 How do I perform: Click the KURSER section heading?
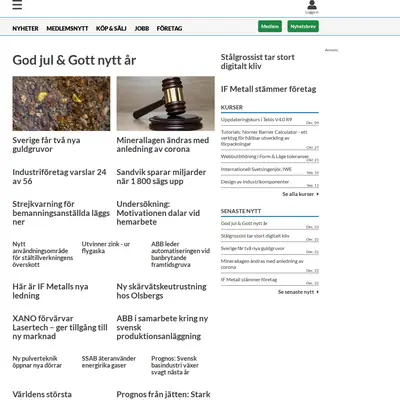[232, 107]
